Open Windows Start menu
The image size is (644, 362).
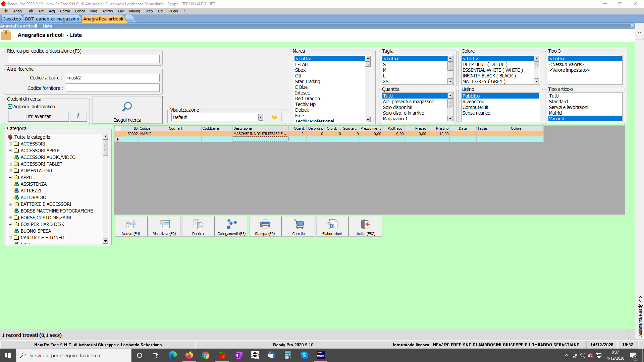[8, 355]
